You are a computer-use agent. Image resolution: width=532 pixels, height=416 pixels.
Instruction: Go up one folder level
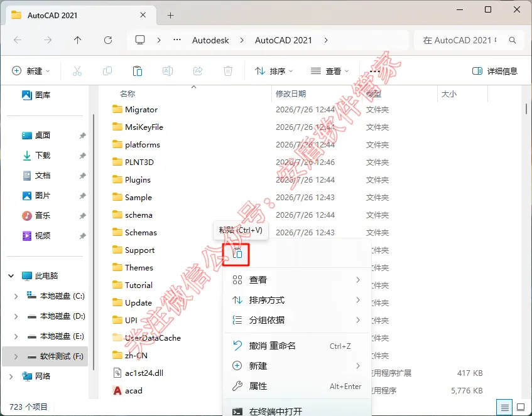(x=78, y=40)
